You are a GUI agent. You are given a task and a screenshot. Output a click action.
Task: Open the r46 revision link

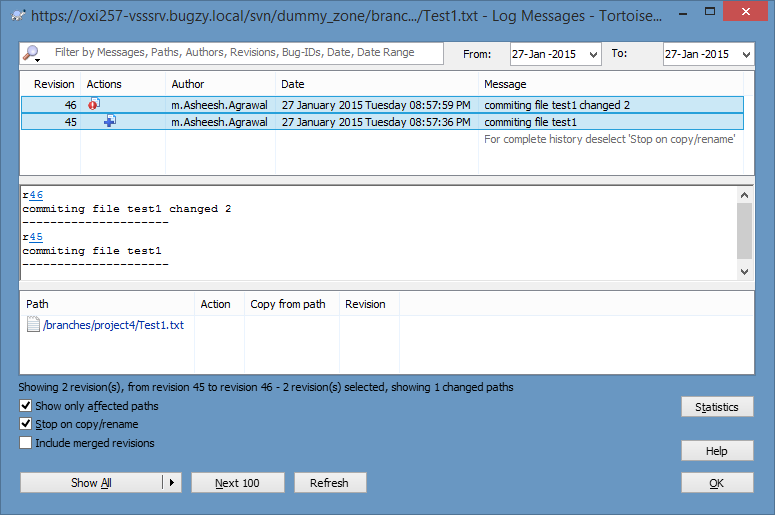36,195
